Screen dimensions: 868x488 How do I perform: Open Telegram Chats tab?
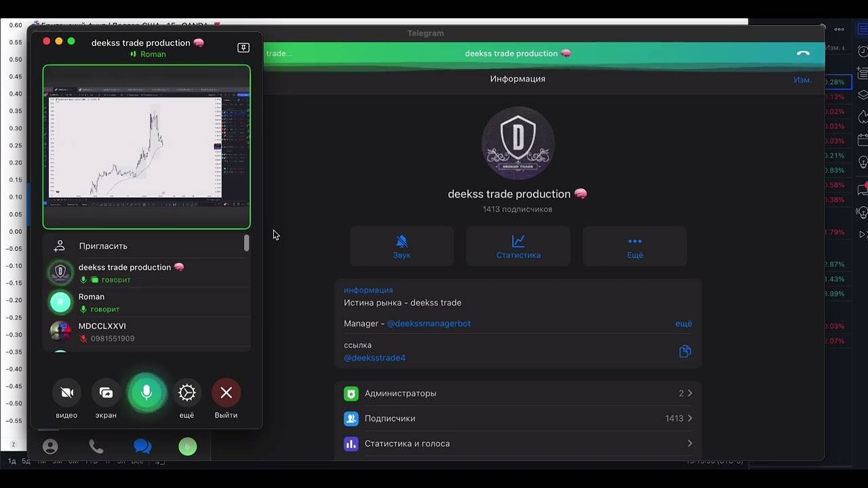142,447
